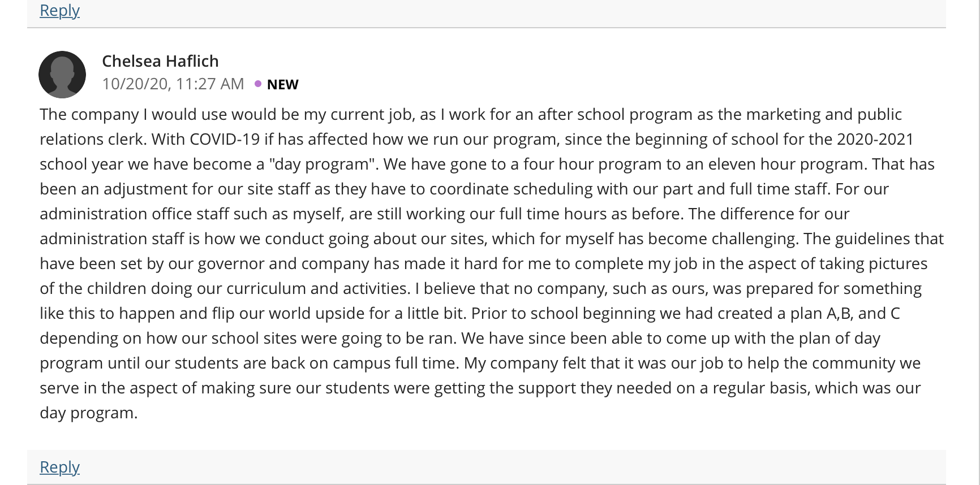Click the phrase 'eleven hour program'
This screenshot has height=485, width=980.
coord(787,164)
